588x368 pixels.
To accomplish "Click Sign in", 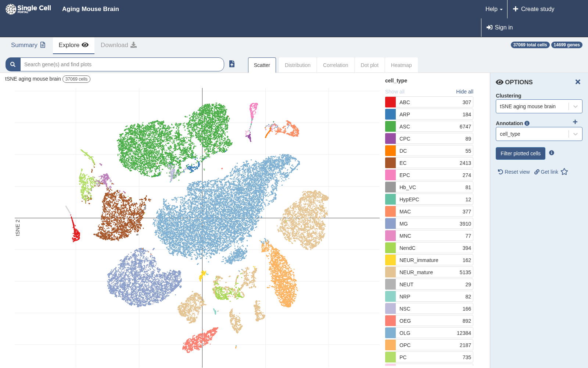I will (x=499, y=28).
